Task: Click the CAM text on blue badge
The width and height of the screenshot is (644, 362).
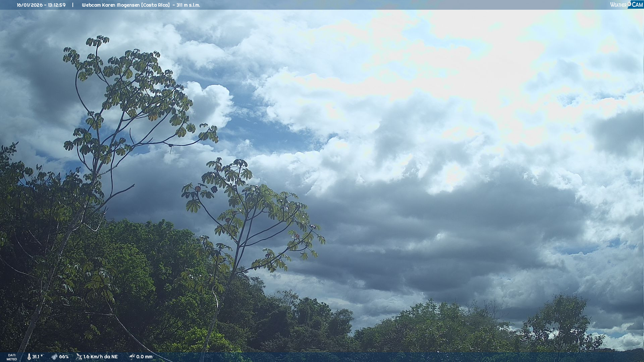Action: coord(637,5)
